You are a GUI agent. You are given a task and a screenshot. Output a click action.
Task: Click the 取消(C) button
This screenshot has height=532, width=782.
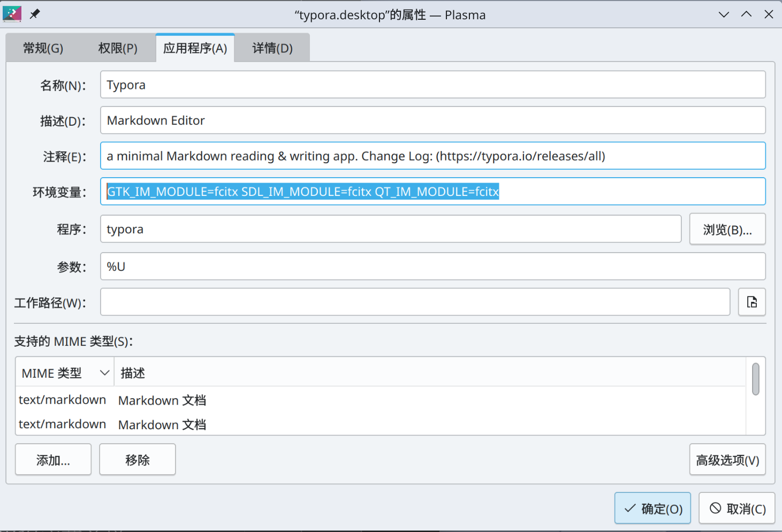click(x=737, y=508)
